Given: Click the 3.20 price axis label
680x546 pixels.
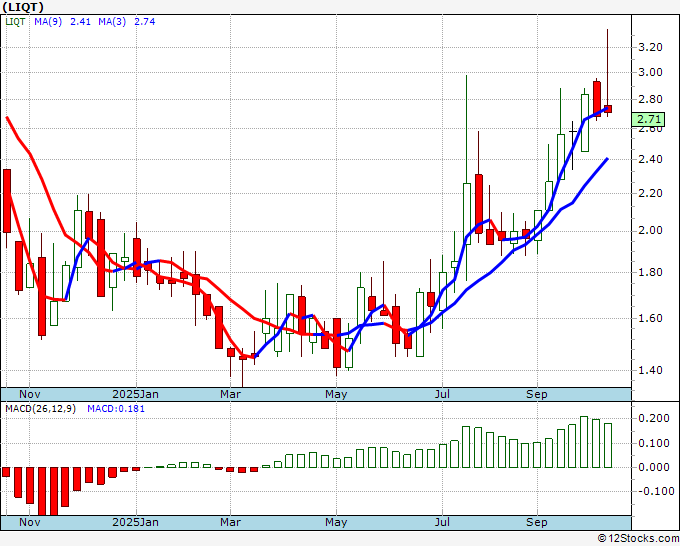Looking at the screenshot, I should coord(651,47).
